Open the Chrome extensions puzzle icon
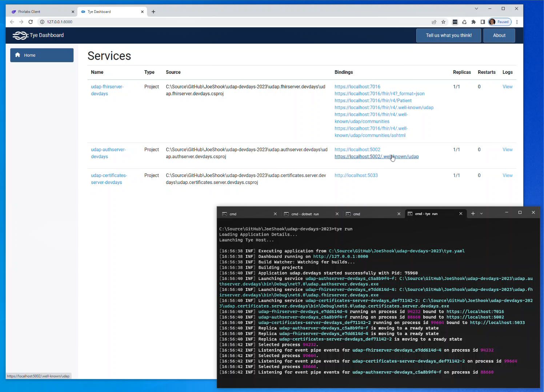The image size is (544, 392). coord(473,22)
